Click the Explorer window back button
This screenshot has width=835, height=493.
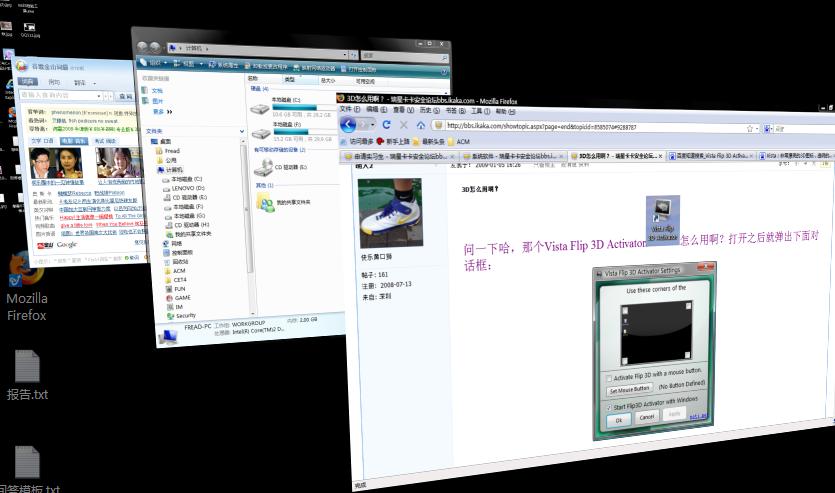point(142,47)
